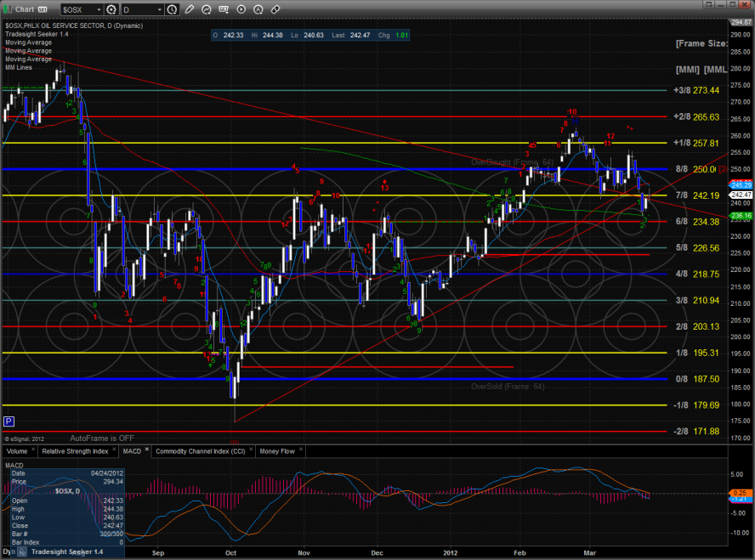Close the Volume study tab

(x=34, y=448)
